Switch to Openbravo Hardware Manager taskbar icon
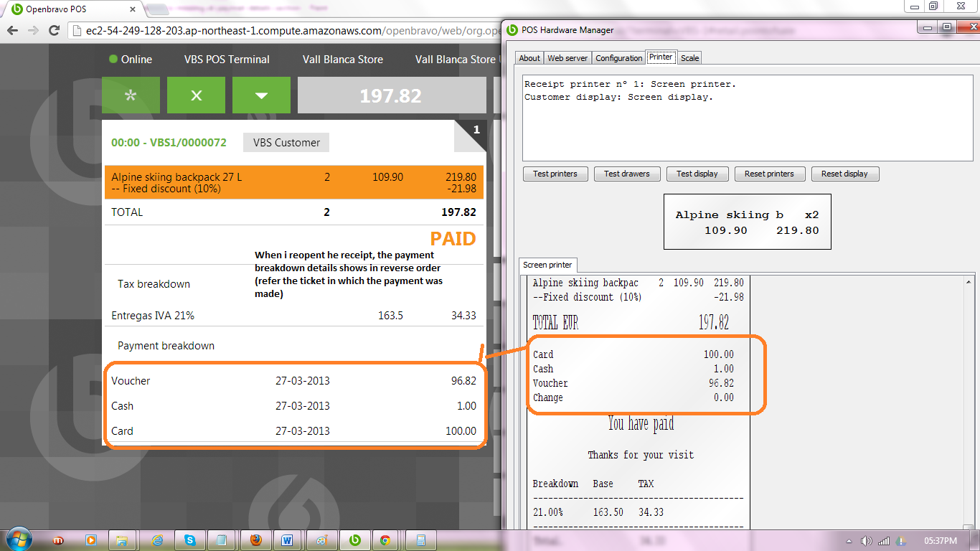This screenshot has width=980, height=551. (354, 540)
